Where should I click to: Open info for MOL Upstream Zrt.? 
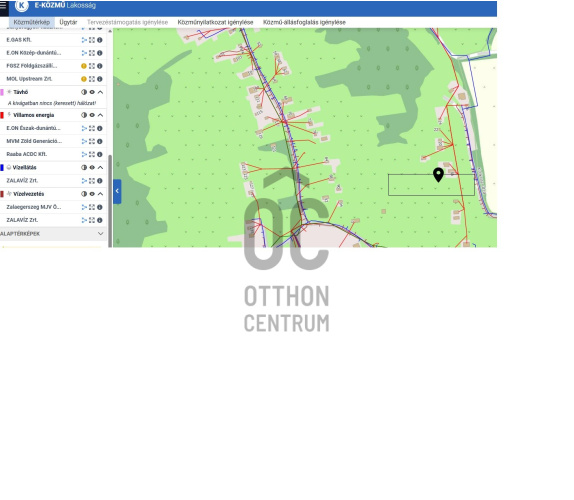point(100,79)
